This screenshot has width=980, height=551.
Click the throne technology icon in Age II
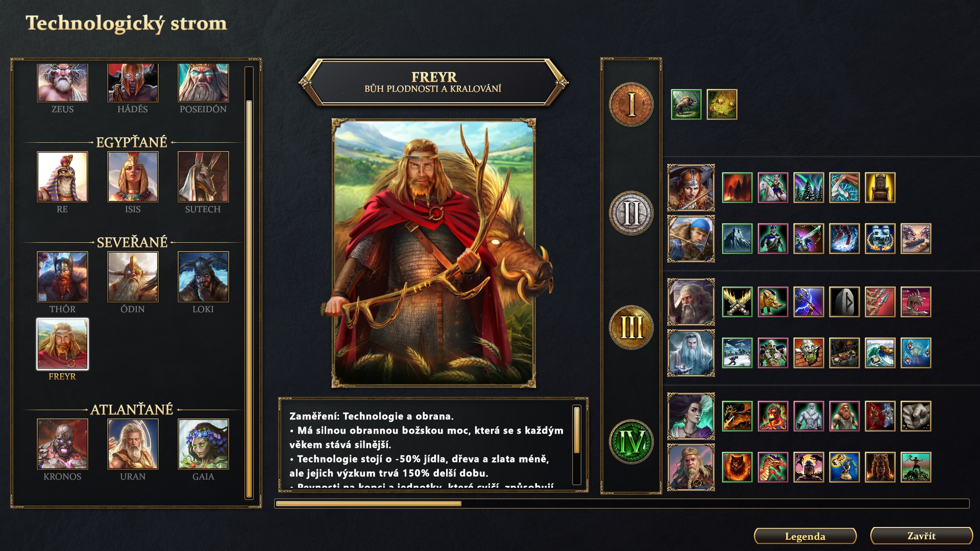[x=880, y=187]
